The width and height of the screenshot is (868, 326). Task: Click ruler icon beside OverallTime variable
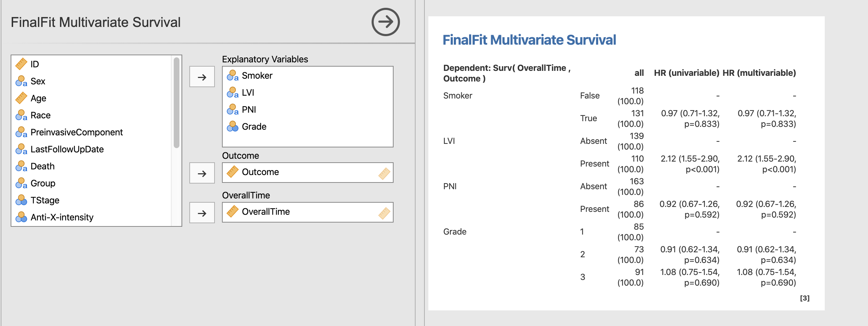point(233,211)
